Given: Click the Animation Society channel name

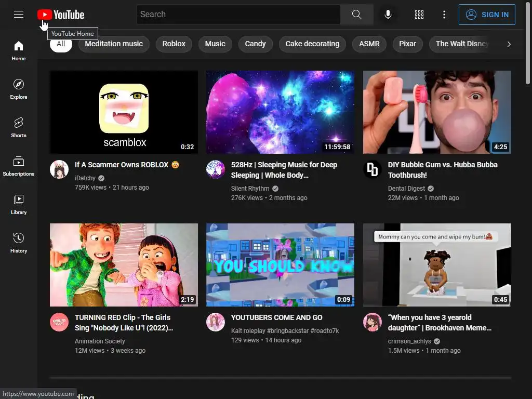Looking at the screenshot, I should (100, 341).
